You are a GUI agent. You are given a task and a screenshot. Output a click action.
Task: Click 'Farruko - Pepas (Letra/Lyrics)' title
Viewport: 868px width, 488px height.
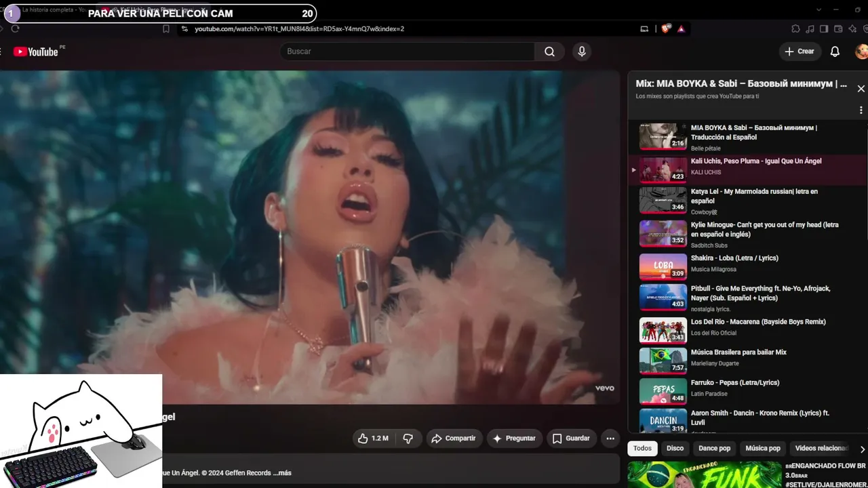735,383
